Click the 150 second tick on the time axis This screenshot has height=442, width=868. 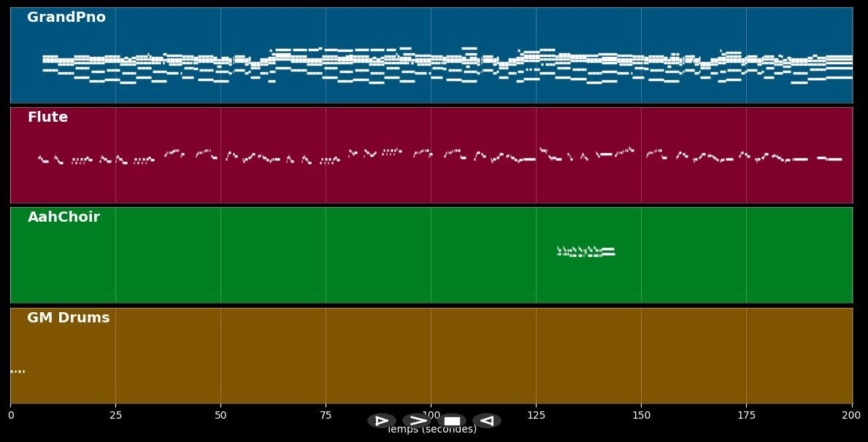click(641, 415)
